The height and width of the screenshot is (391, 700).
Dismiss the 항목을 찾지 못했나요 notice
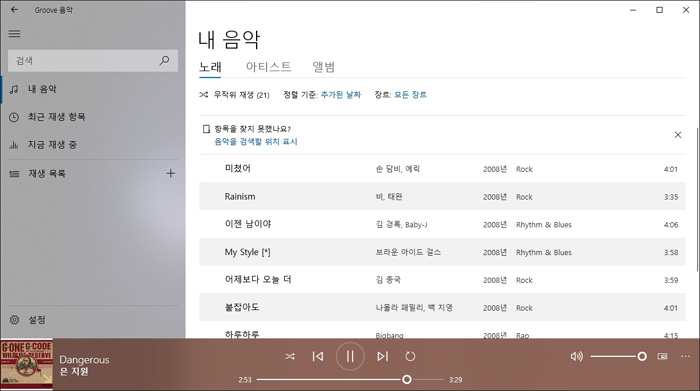678,135
